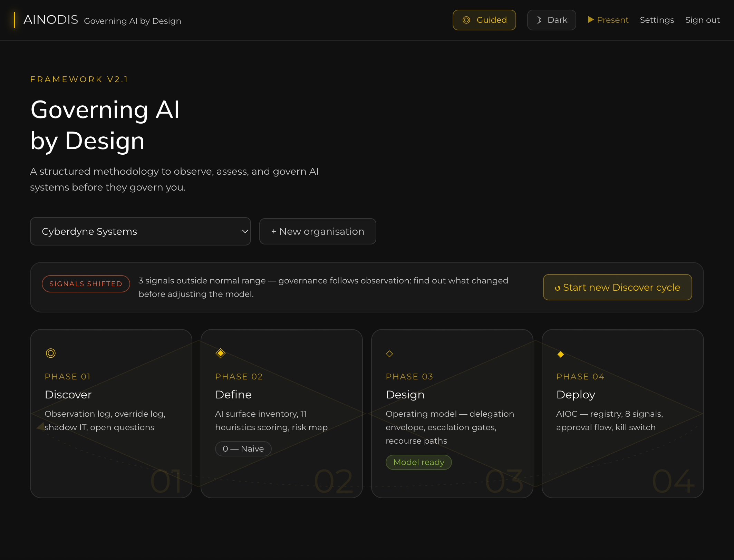
Task: Click the Deploy phase filled diamond icon
Action: pos(561,354)
